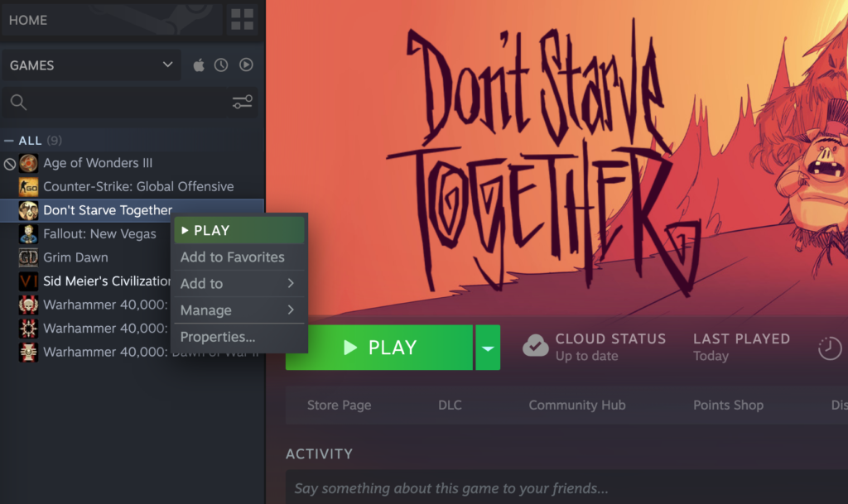Open the Points Shop link
Image resolution: width=848 pixels, height=504 pixels.
tap(729, 406)
